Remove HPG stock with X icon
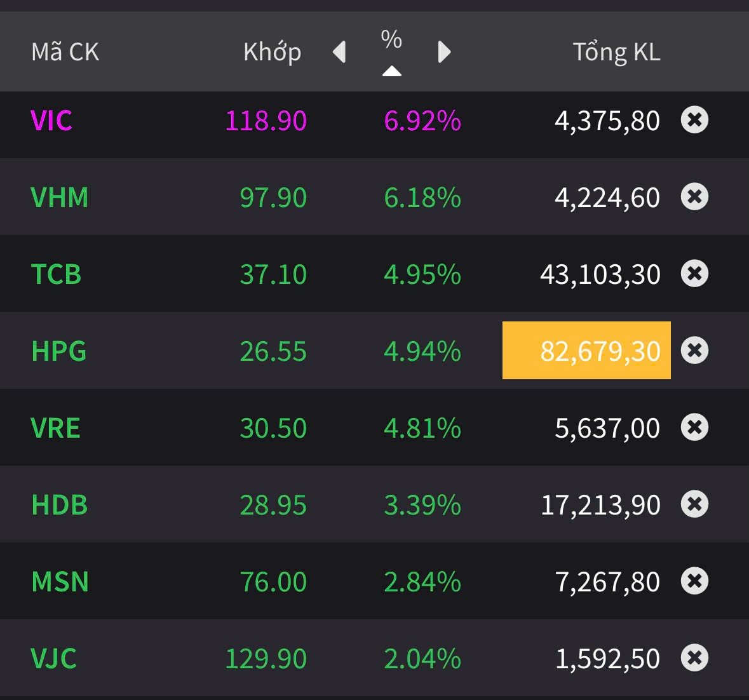This screenshot has height=700, width=749. (694, 351)
